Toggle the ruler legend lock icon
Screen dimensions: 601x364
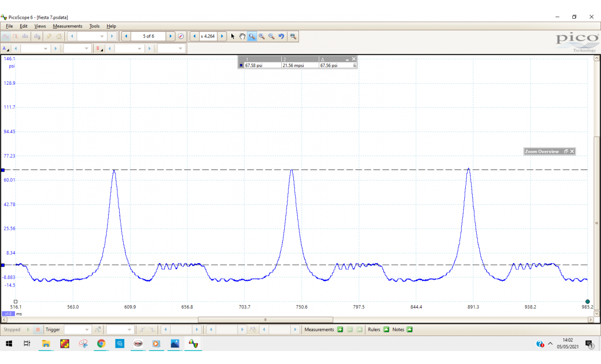click(x=355, y=66)
